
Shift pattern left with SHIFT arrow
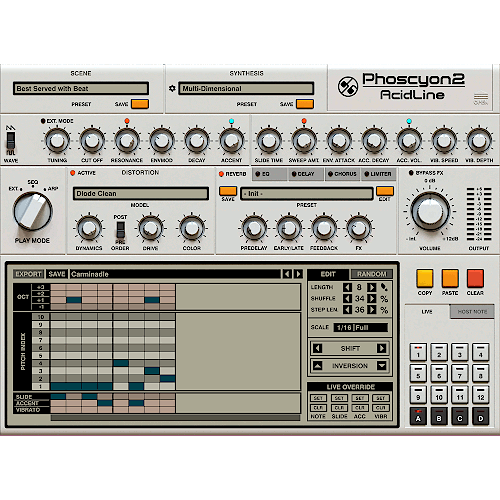click(318, 348)
